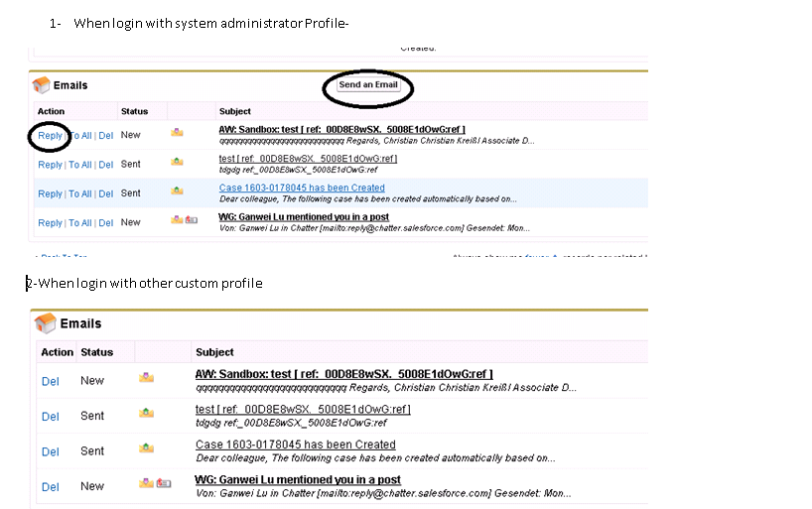Open 'test [ ref:' subject link in custom profile list
The image size is (812, 509).
303,409
